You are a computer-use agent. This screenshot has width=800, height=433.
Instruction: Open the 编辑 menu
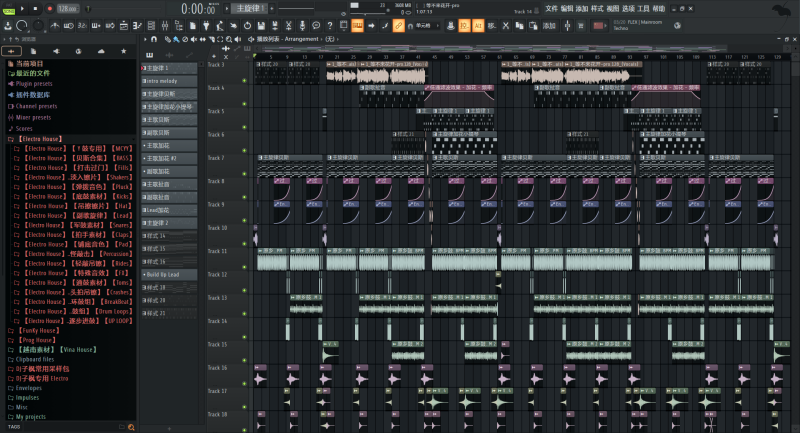tap(566, 9)
